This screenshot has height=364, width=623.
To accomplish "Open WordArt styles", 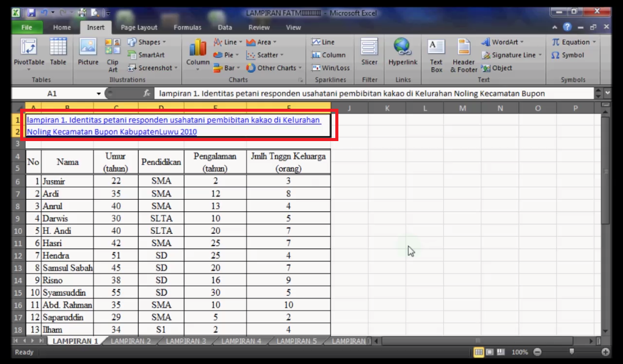I will (x=503, y=42).
